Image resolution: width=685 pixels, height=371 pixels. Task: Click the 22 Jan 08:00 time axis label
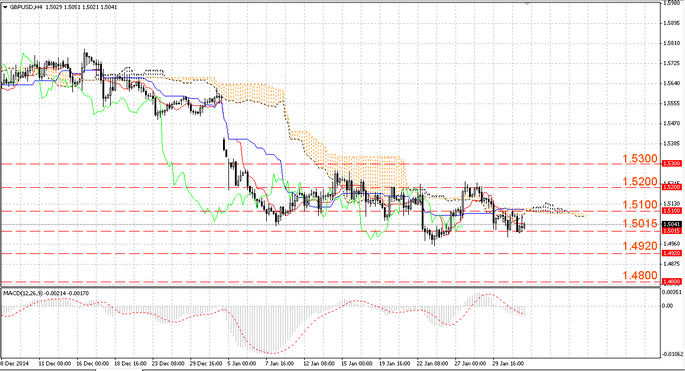coord(432,364)
